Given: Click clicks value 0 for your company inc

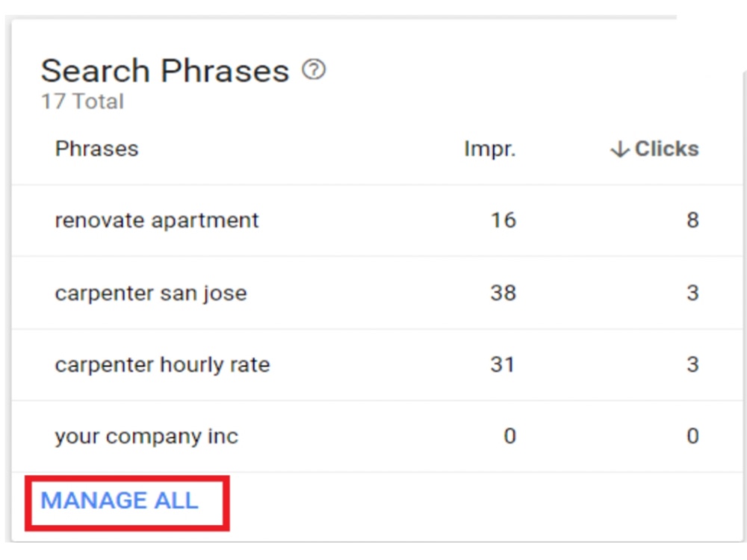Looking at the screenshot, I should 692,436.
